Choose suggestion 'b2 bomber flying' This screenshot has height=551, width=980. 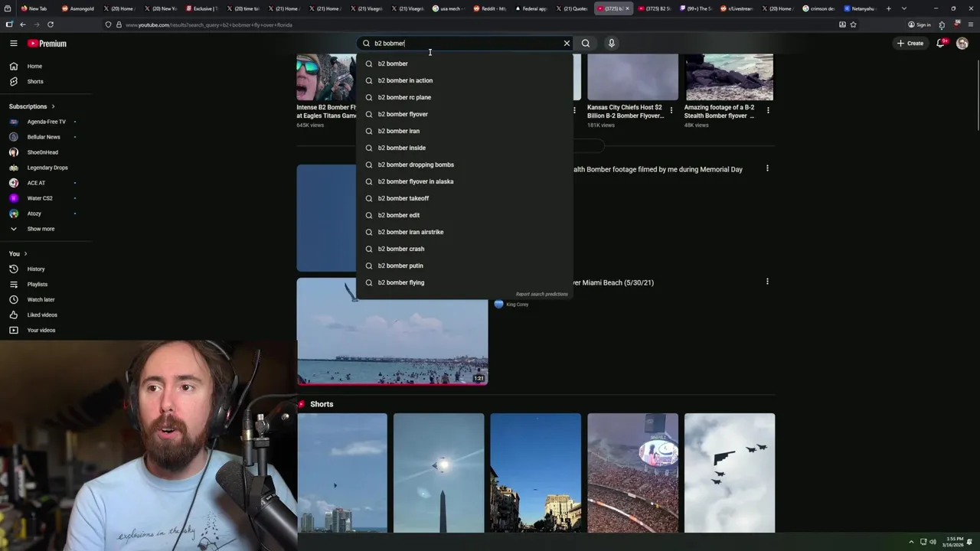[464, 282]
